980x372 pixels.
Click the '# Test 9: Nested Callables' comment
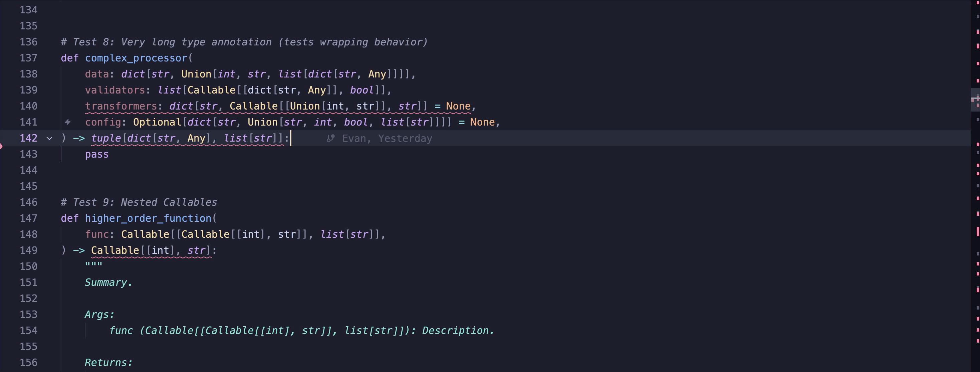[x=139, y=202]
